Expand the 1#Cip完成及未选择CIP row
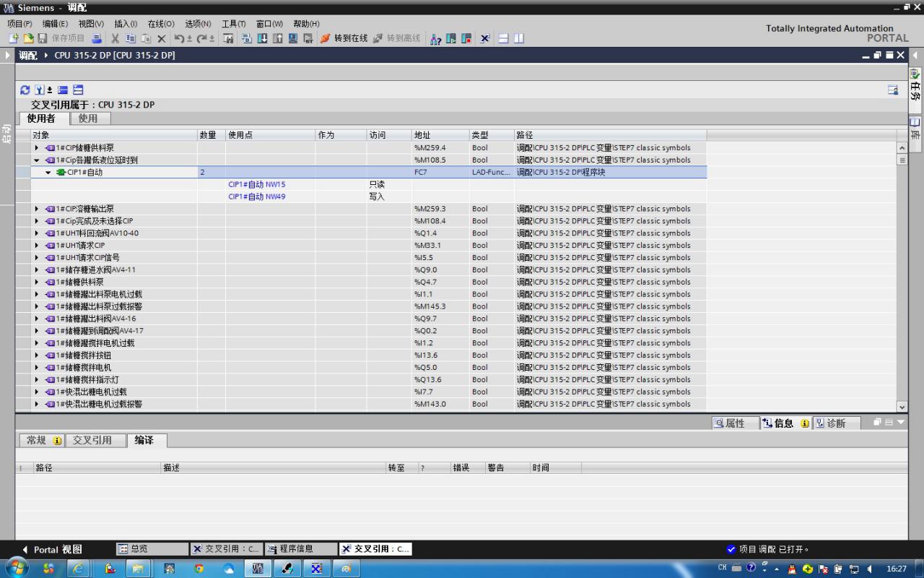 pyautogui.click(x=37, y=221)
